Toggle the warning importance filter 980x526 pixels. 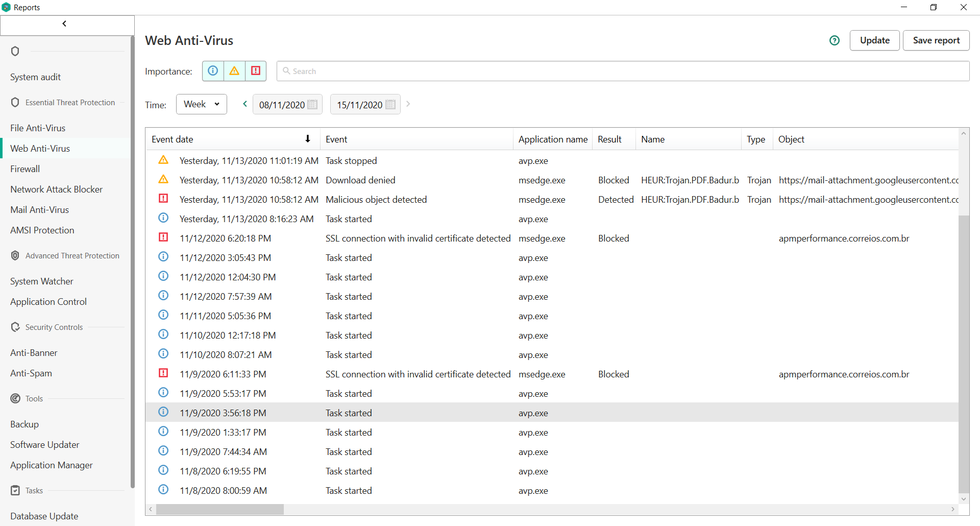(x=234, y=71)
